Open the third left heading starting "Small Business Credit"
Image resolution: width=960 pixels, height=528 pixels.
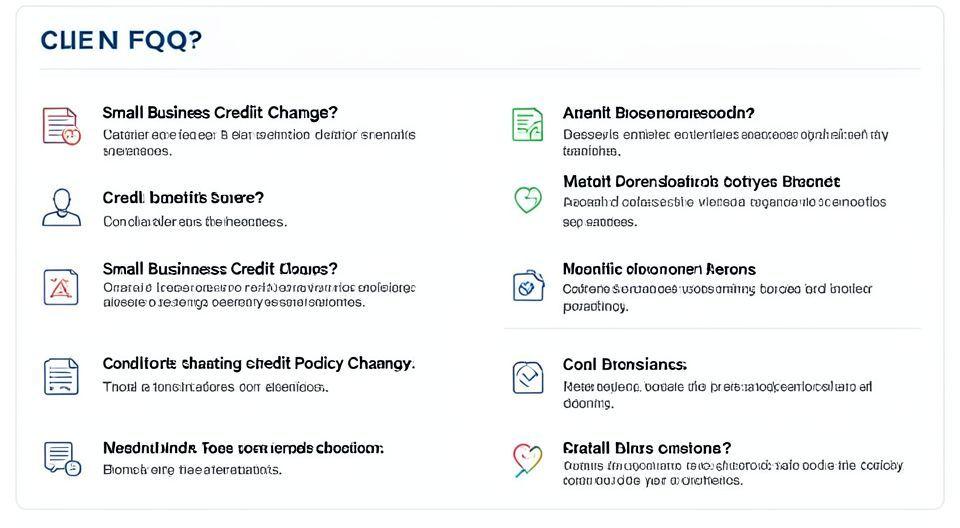[x=219, y=269]
